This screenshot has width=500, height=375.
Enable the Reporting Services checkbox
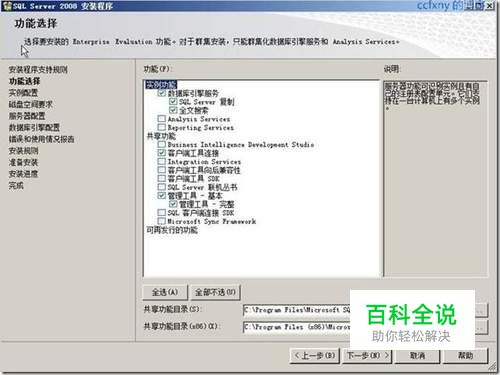pyautogui.click(x=162, y=127)
